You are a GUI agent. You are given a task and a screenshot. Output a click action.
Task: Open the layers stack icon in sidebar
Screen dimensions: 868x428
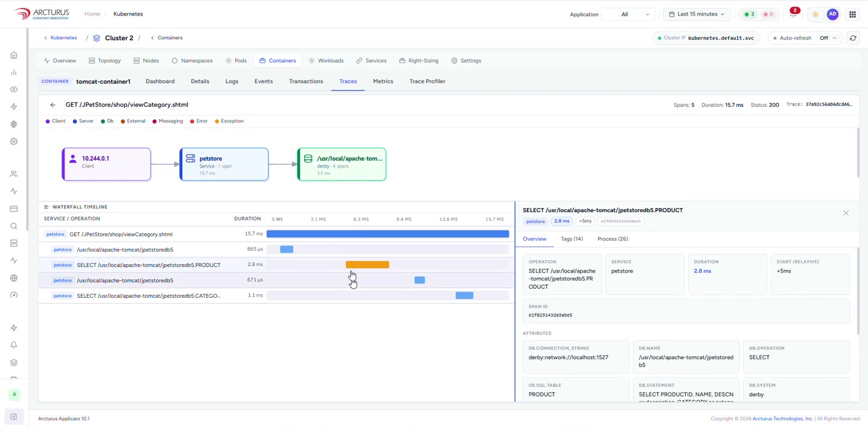pyautogui.click(x=14, y=362)
